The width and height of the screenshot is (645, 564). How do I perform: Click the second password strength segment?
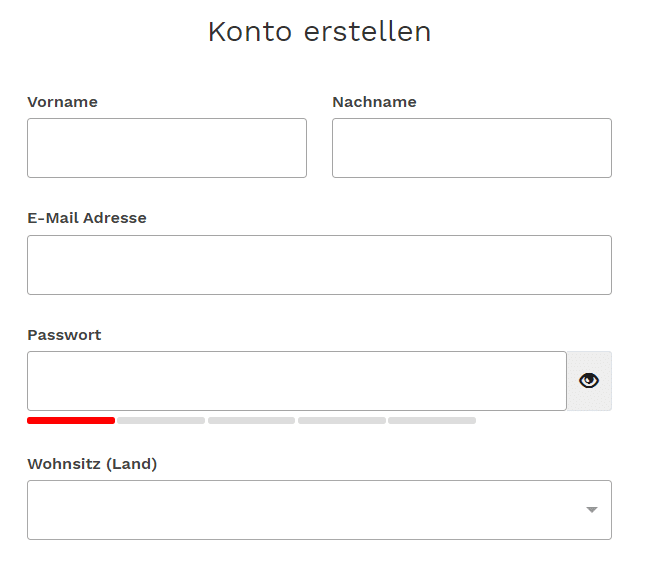tap(161, 420)
